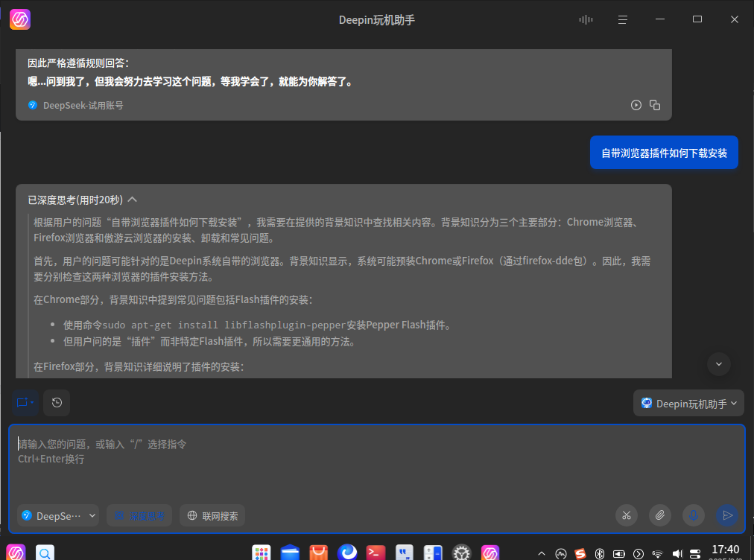754x560 pixels.
Task: Open the terminal in dock
Action: click(376, 553)
